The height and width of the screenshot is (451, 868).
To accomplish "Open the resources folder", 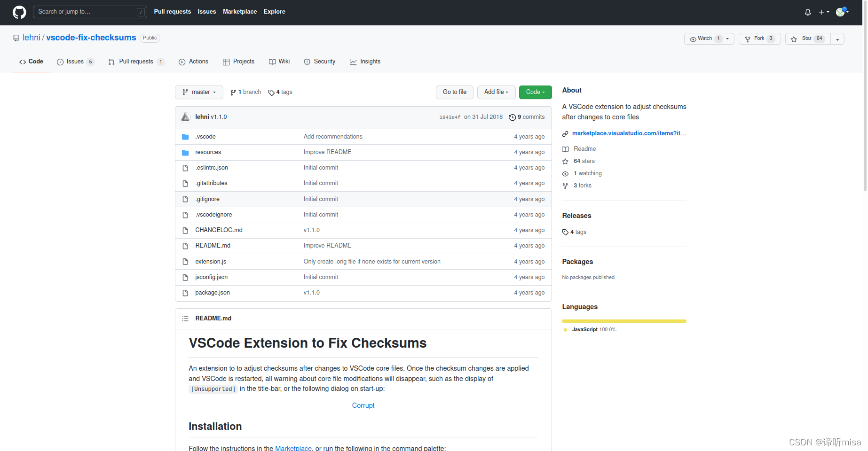I will pyautogui.click(x=208, y=152).
